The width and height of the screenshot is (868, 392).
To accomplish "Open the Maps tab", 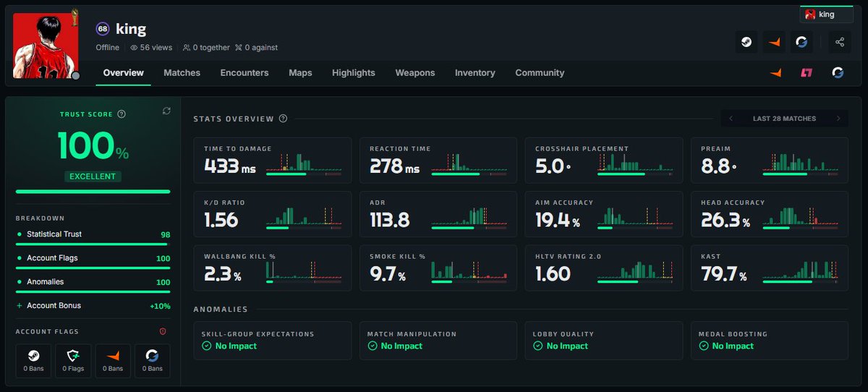I will click(300, 73).
